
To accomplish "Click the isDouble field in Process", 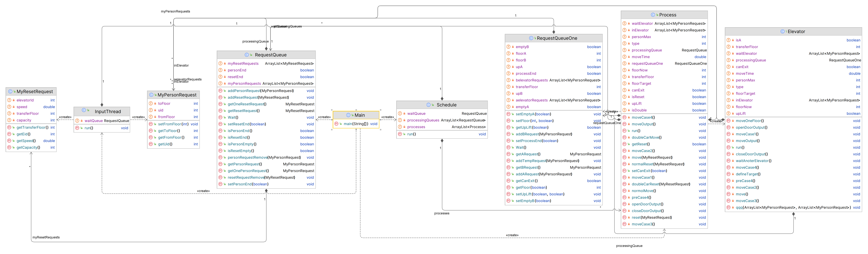I will click(x=664, y=110).
